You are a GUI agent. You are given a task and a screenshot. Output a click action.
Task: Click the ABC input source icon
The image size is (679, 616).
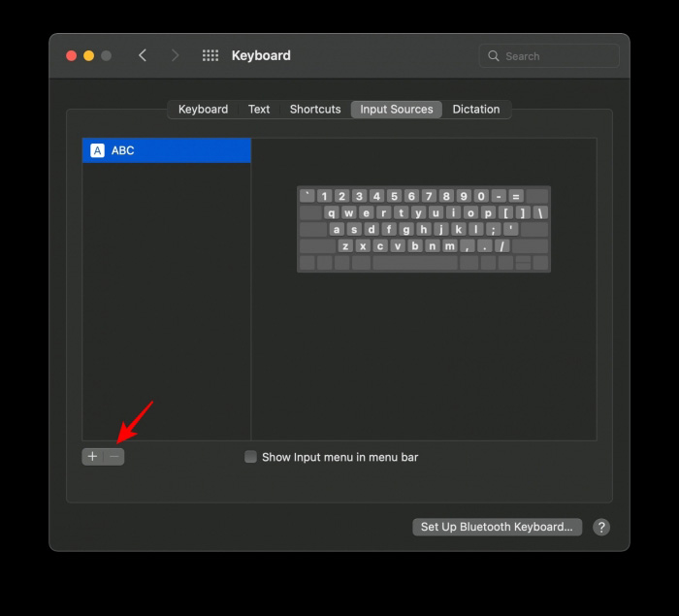click(97, 150)
